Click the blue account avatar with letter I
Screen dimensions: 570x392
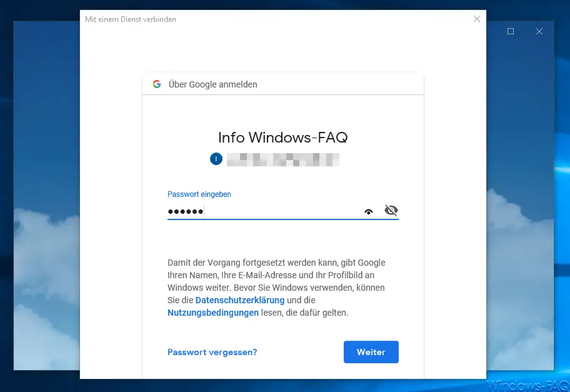[x=216, y=159]
